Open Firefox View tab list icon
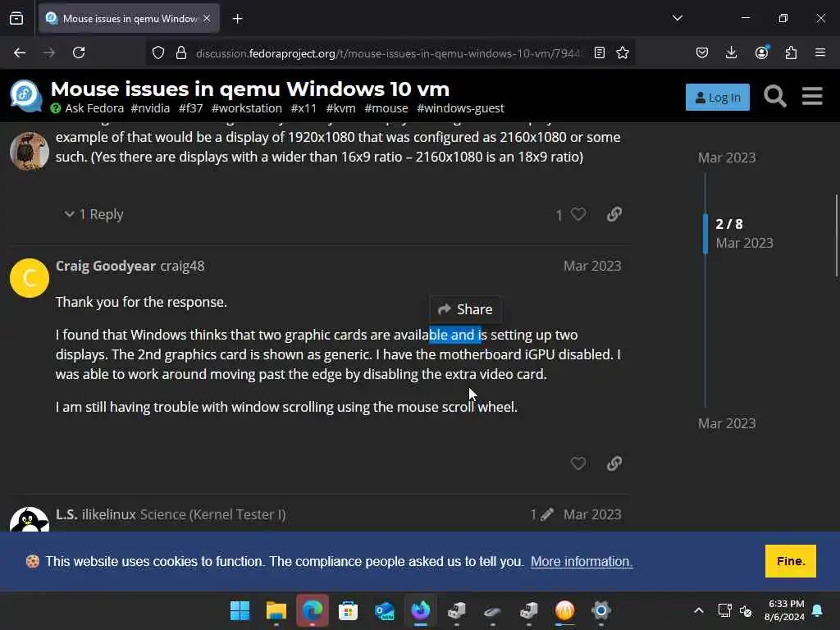Screen dimensions: 840x630 coord(16,19)
